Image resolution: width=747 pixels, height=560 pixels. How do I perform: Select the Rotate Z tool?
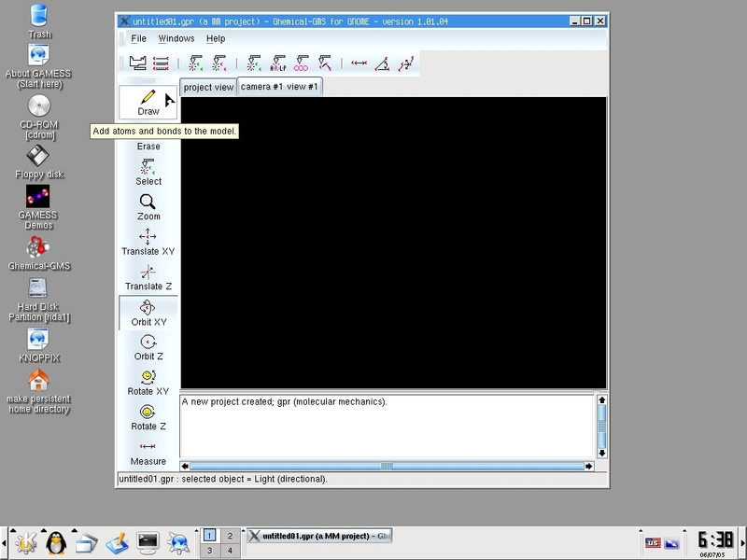[148, 416]
